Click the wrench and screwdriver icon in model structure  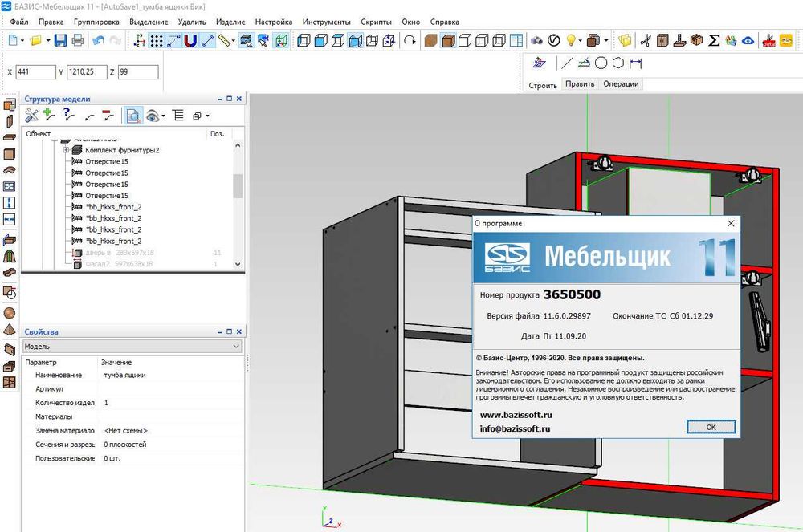(31, 116)
